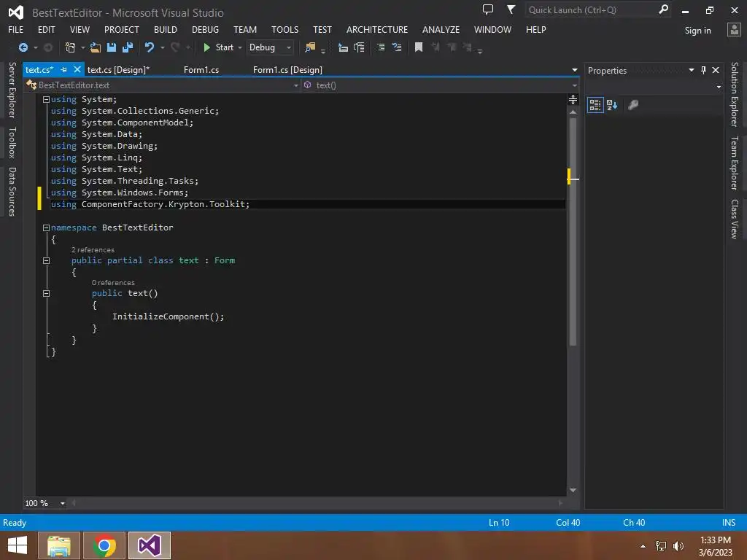Collapse the public text() constructor block
Viewport: 747px width, 560px height.
[x=46, y=293]
